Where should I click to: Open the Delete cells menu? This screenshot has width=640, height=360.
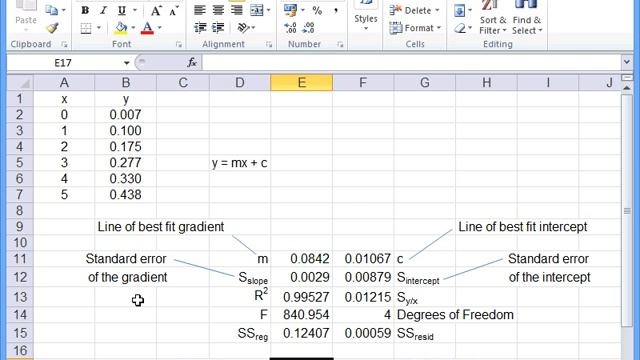pyautogui.click(x=414, y=11)
